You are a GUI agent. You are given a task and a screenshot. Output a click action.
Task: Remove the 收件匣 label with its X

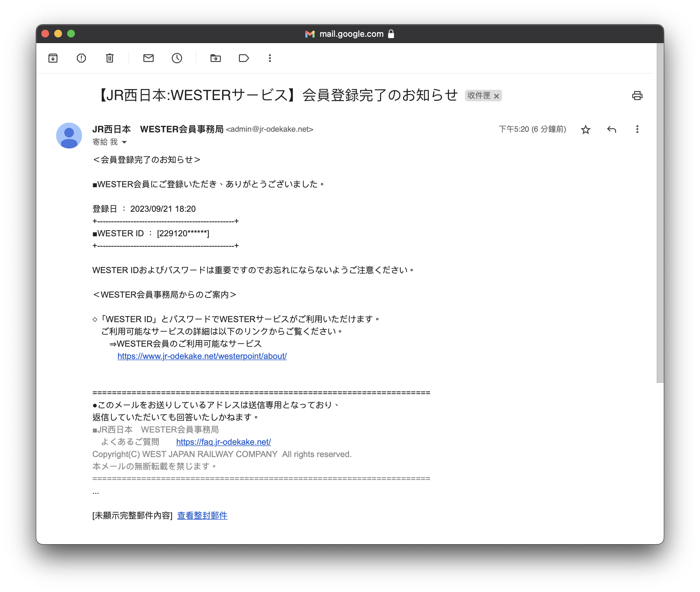[497, 96]
